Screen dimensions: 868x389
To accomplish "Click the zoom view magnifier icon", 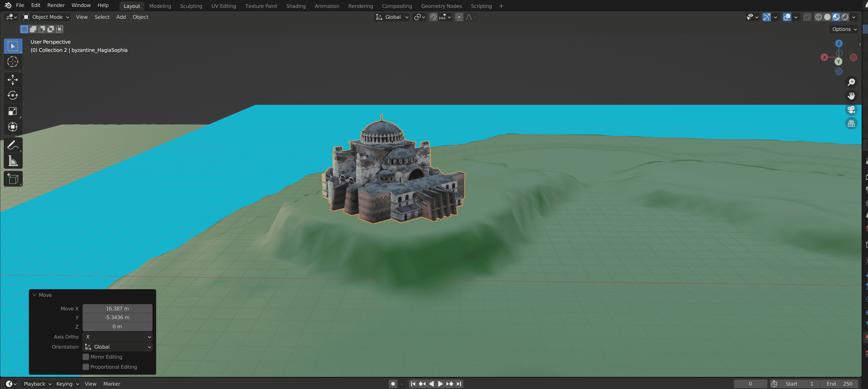I will [851, 82].
